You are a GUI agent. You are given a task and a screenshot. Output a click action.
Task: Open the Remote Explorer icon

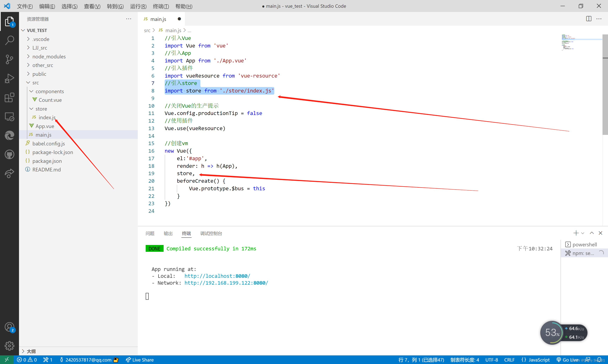tap(9, 117)
